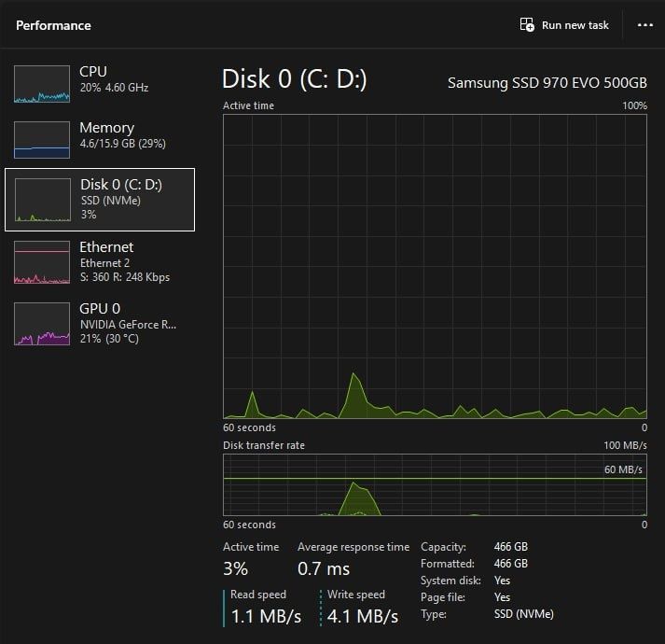The image size is (665, 644).
Task: Open the Disk 0 (C: D:) performance view
Action: pyautogui.click(x=100, y=200)
